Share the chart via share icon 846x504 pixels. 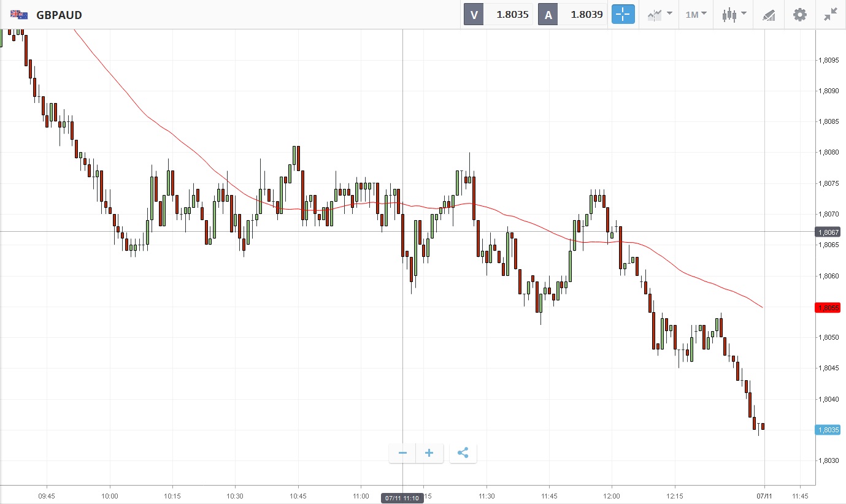463,453
